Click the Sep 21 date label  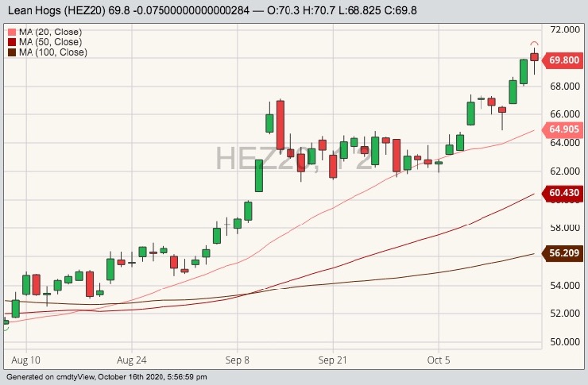tap(333, 360)
